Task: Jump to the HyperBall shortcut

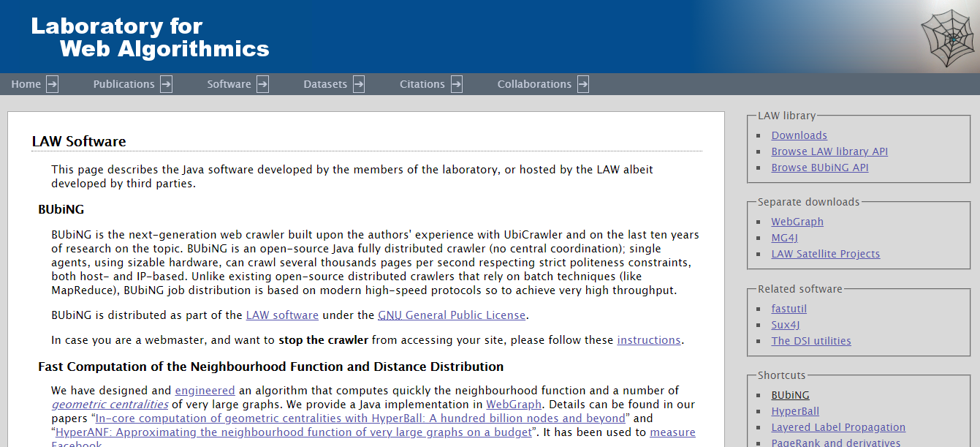Action: 795,411
